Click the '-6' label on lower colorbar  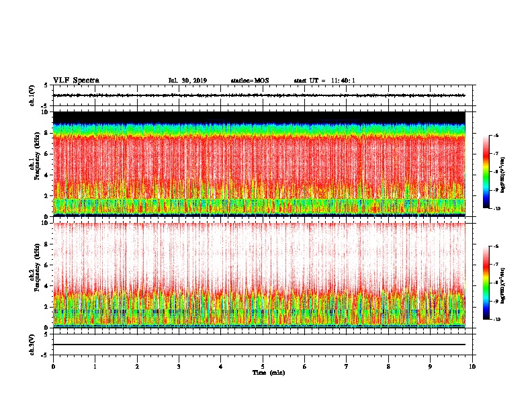coord(496,246)
